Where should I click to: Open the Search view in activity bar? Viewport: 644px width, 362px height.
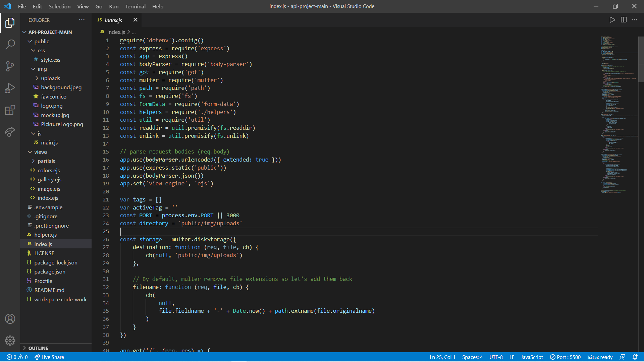click(10, 44)
